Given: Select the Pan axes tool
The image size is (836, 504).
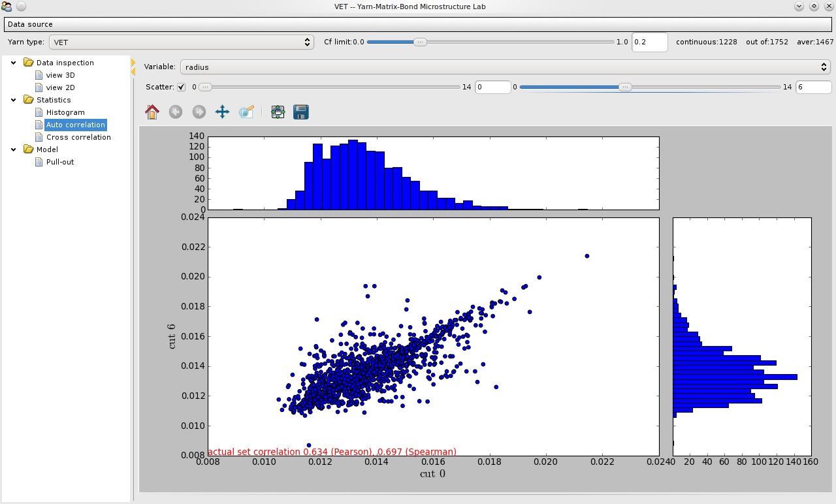Looking at the screenshot, I should pos(222,112).
